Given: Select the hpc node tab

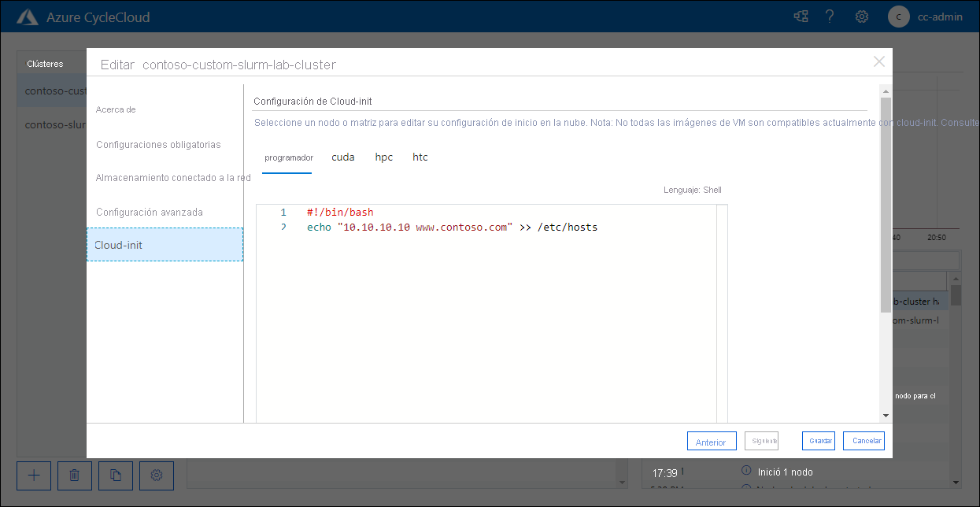Looking at the screenshot, I should tap(383, 157).
